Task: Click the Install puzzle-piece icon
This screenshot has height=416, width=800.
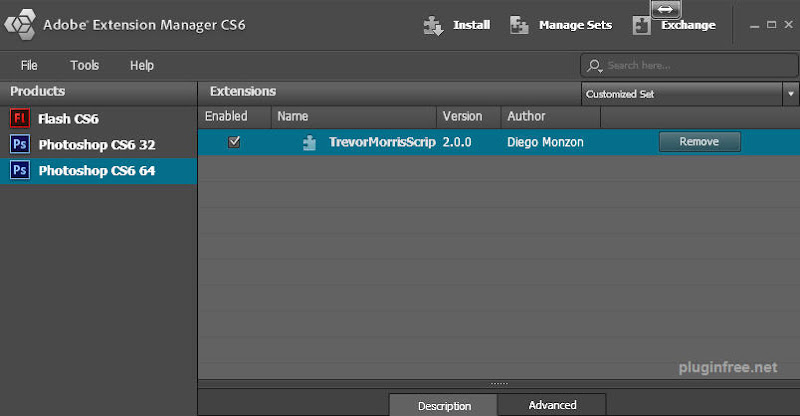Action: 433,26
